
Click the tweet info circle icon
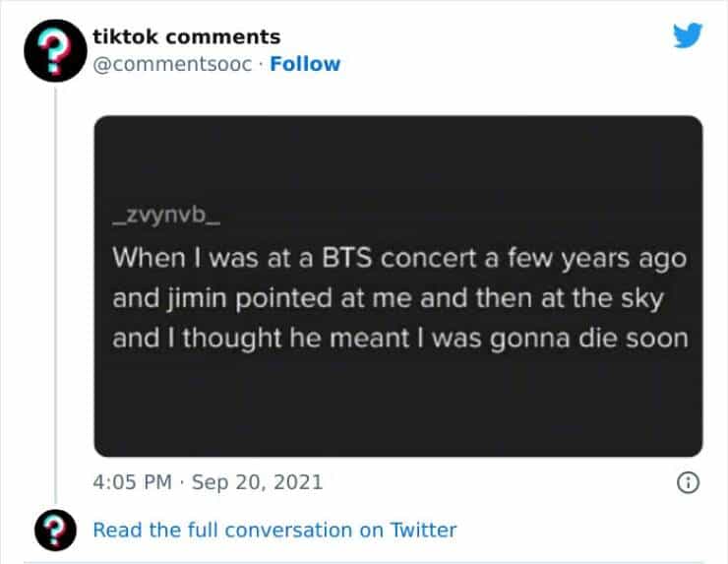689,483
